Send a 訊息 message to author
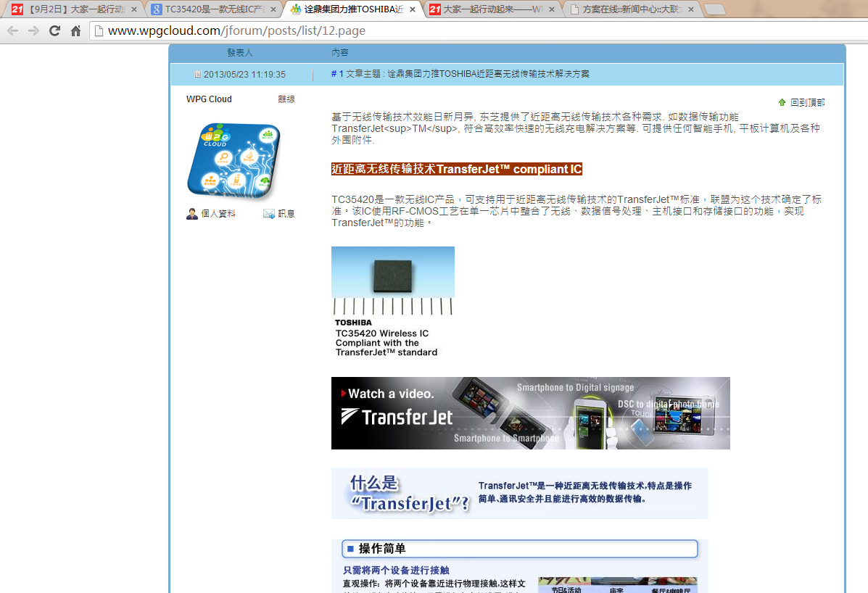The image size is (868, 593). [x=286, y=214]
